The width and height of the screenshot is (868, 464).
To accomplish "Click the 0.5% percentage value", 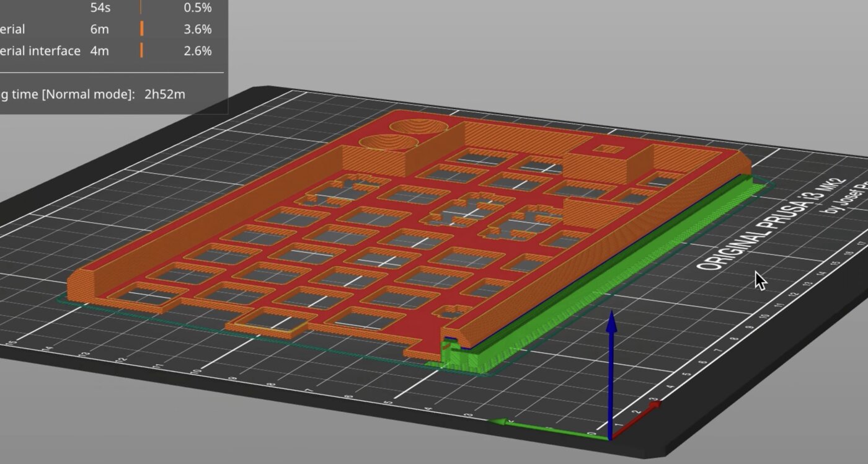I will [197, 7].
